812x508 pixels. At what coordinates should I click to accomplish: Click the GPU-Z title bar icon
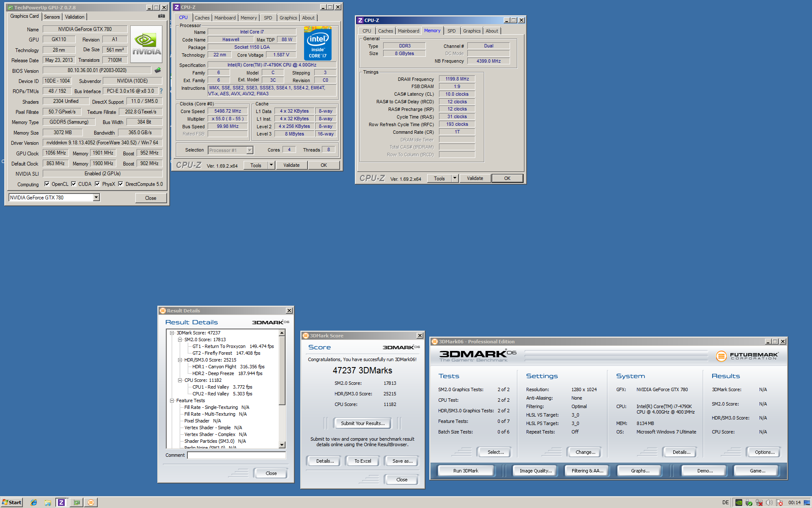(10, 8)
